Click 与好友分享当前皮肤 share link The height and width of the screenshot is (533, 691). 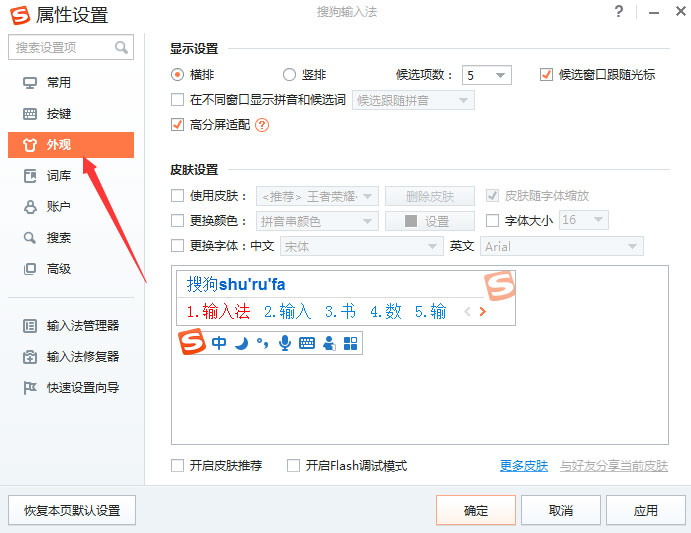(x=614, y=466)
